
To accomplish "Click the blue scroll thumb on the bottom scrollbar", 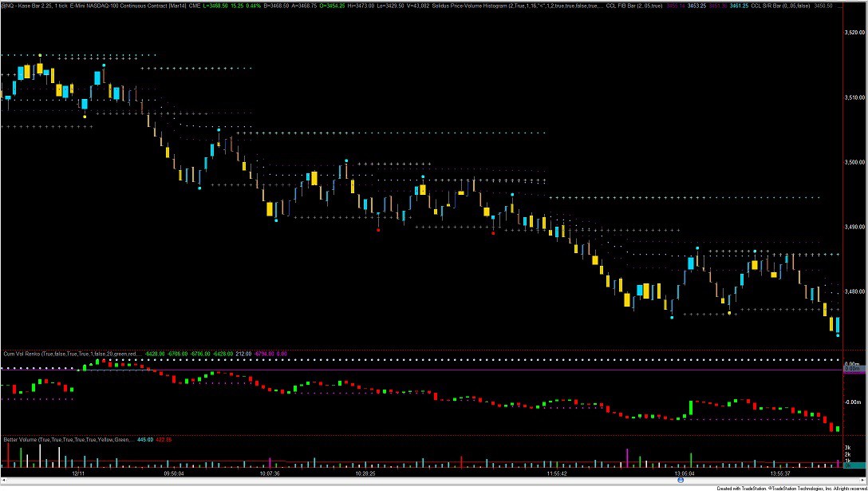I will pyautogui.click(x=681, y=480).
